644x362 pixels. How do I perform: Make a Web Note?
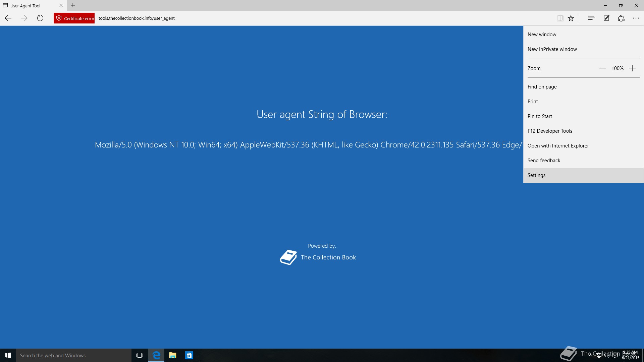pyautogui.click(x=606, y=18)
